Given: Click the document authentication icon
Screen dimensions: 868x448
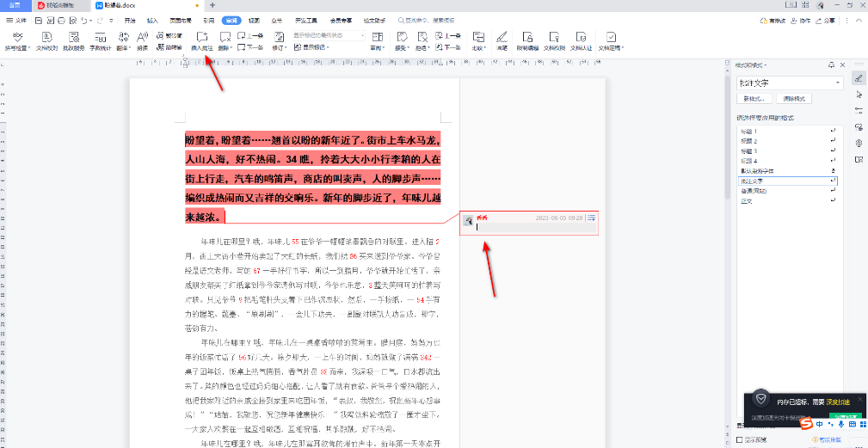Looking at the screenshot, I should [581, 36].
